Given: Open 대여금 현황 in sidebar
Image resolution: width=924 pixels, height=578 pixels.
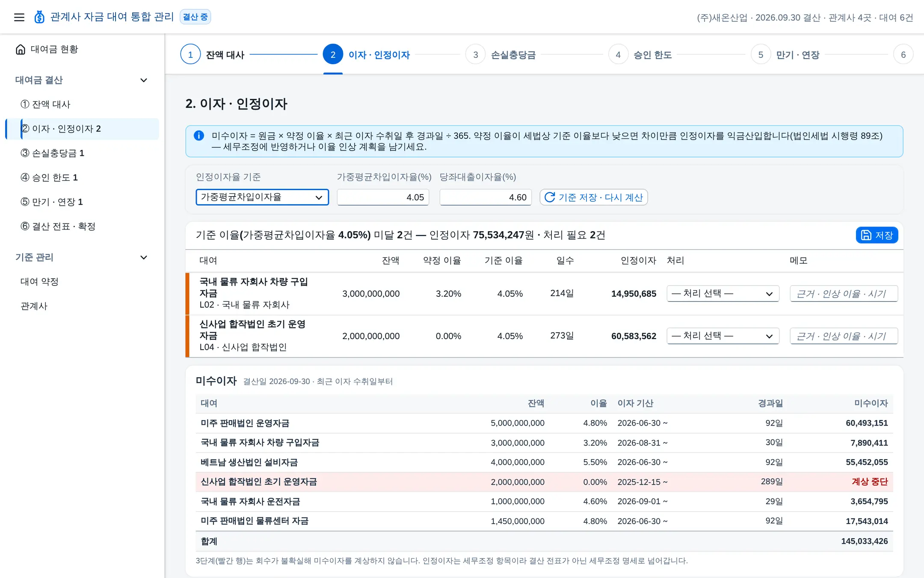Looking at the screenshot, I should click(x=82, y=50).
